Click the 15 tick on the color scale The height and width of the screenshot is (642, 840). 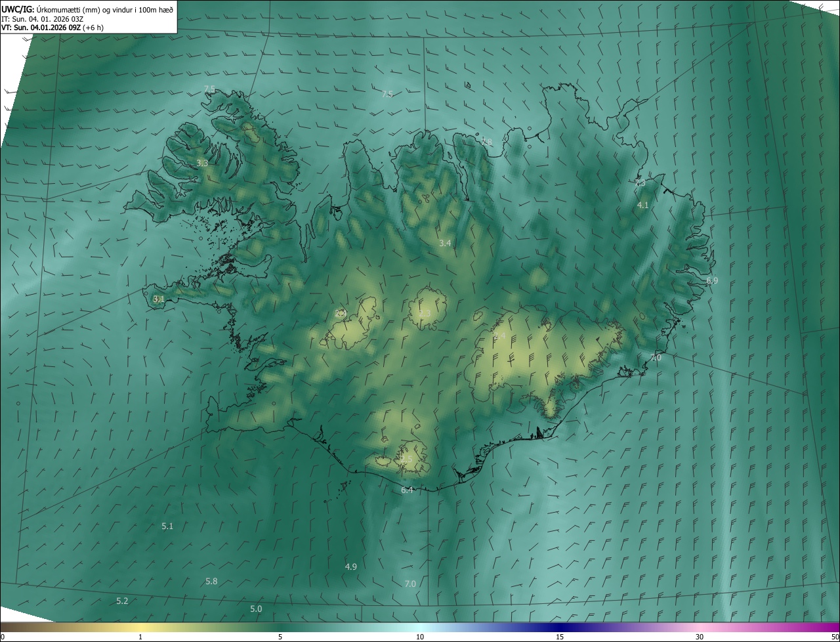560,637
